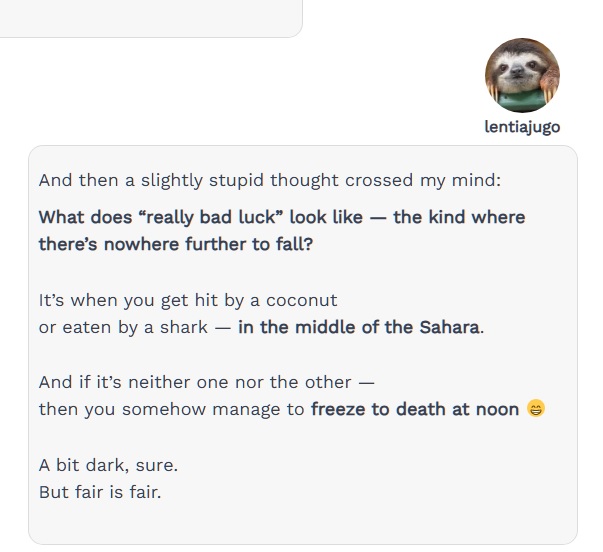The height and width of the screenshot is (552, 603).
Task: Click bold text "freeze to death at noon"
Action: pos(415,409)
